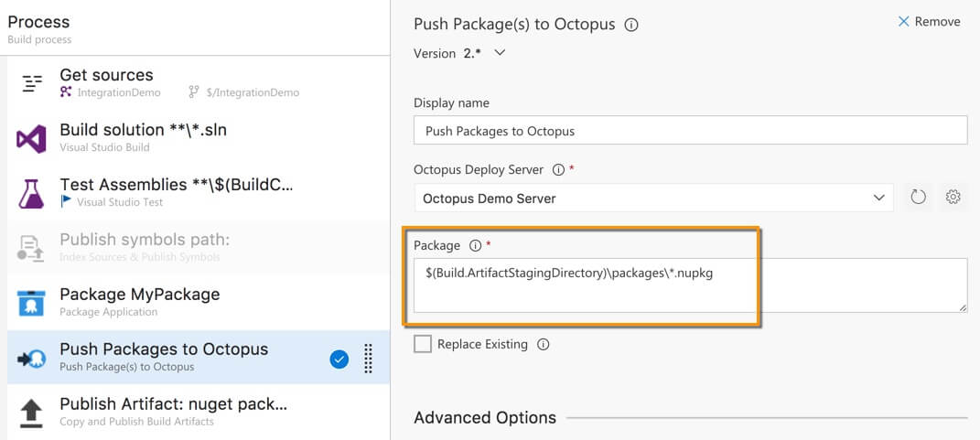The width and height of the screenshot is (980, 440).
Task: Expand the Advanced Options section
Action: pyautogui.click(x=485, y=417)
